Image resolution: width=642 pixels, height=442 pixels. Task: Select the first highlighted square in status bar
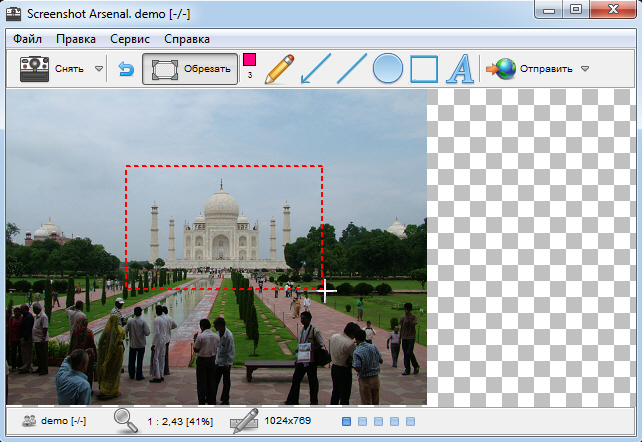click(x=347, y=422)
